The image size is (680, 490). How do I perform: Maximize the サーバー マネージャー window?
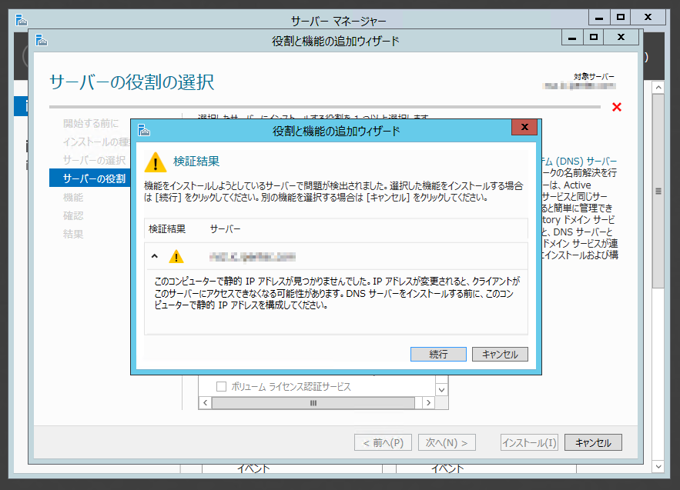[621, 17]
